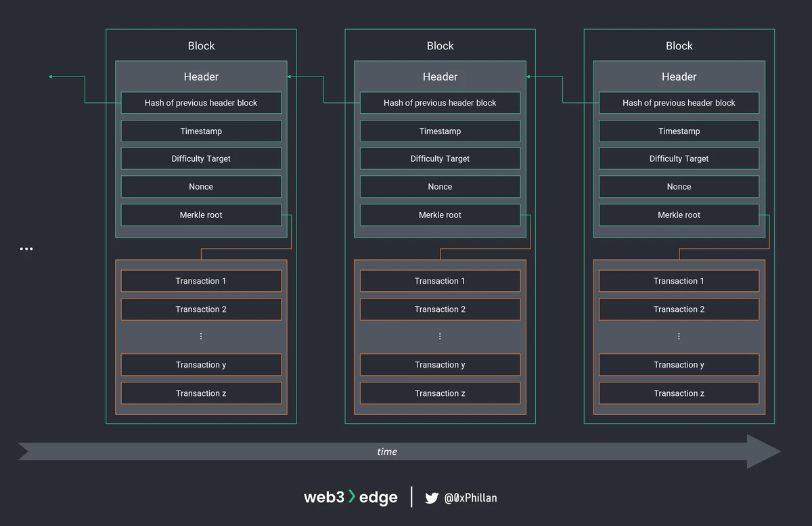Click the vertical dots in the leftmost block's transactions

[x=201, y=336]
